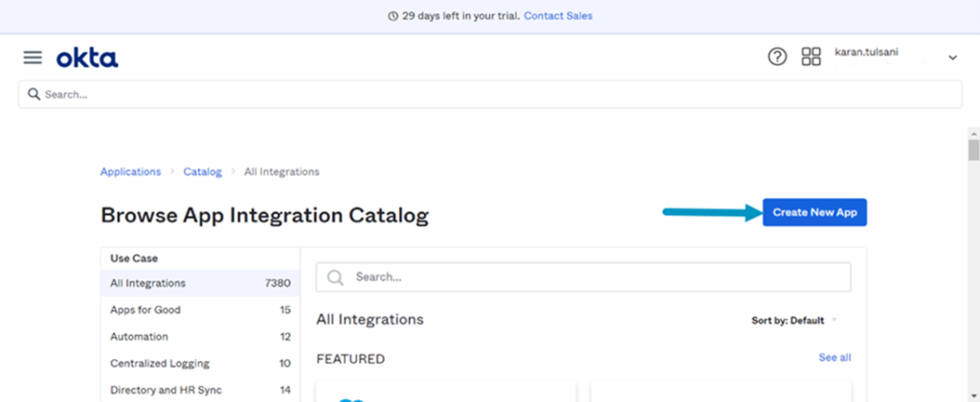Open the hamburger navigation menu
The image size is (980, 402).
[x=33, y=58]
